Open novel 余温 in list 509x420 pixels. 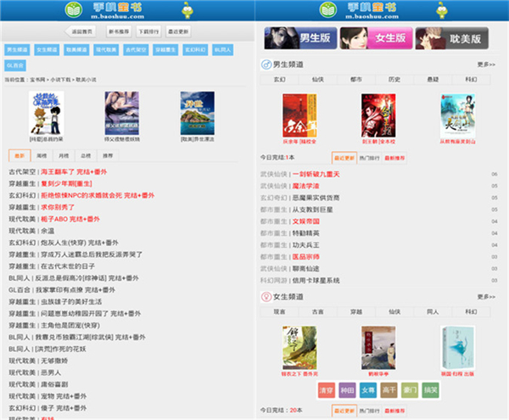tap(48, 231)
